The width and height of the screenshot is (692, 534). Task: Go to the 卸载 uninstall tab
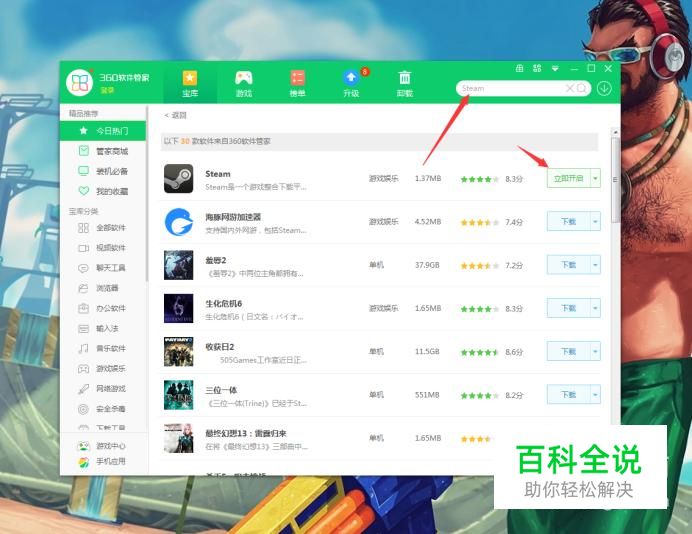(405, 84)
